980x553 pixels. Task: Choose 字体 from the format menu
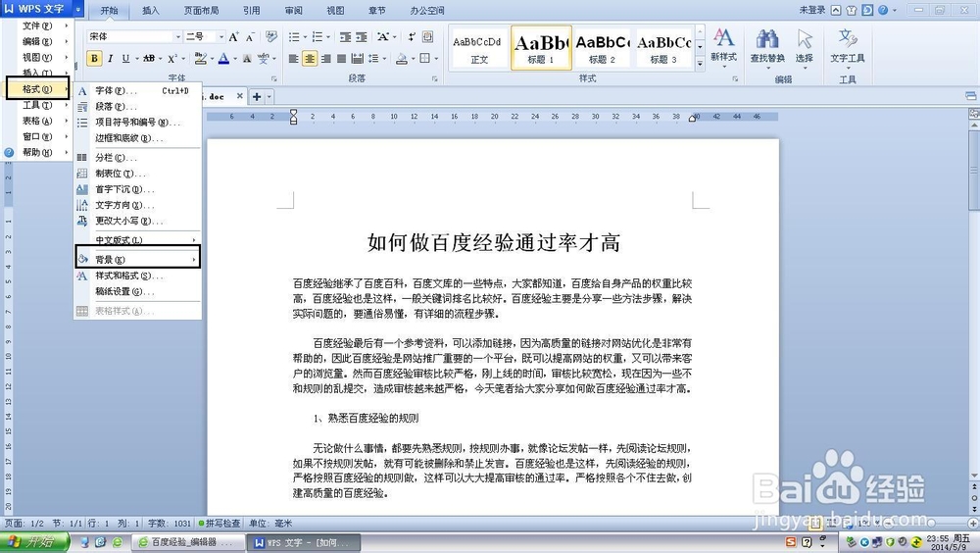137,91
